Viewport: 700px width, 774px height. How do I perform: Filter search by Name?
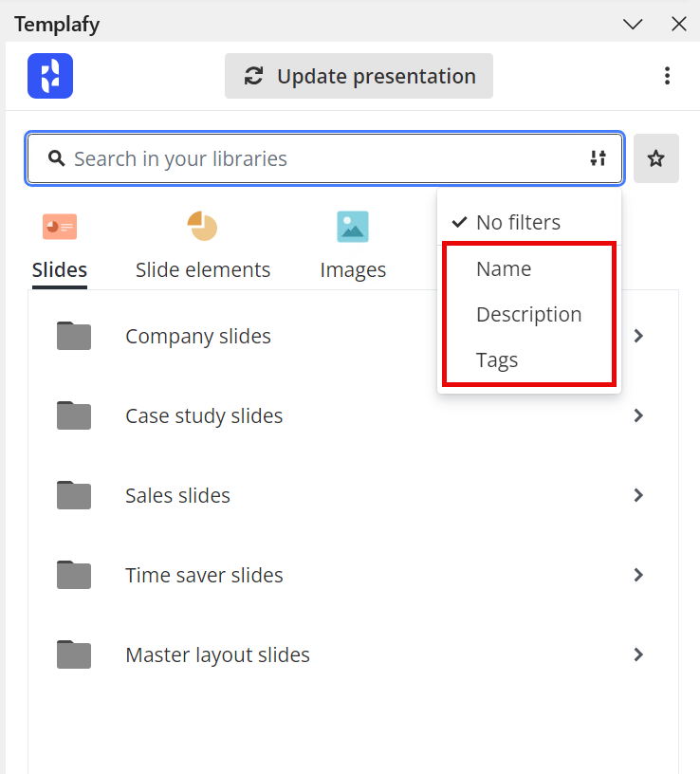(528, 269)
